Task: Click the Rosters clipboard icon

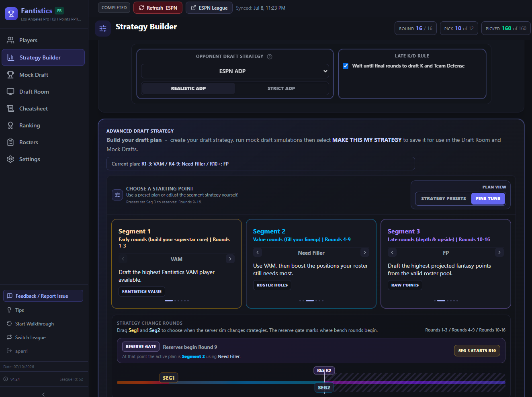Action: (10, 142)
